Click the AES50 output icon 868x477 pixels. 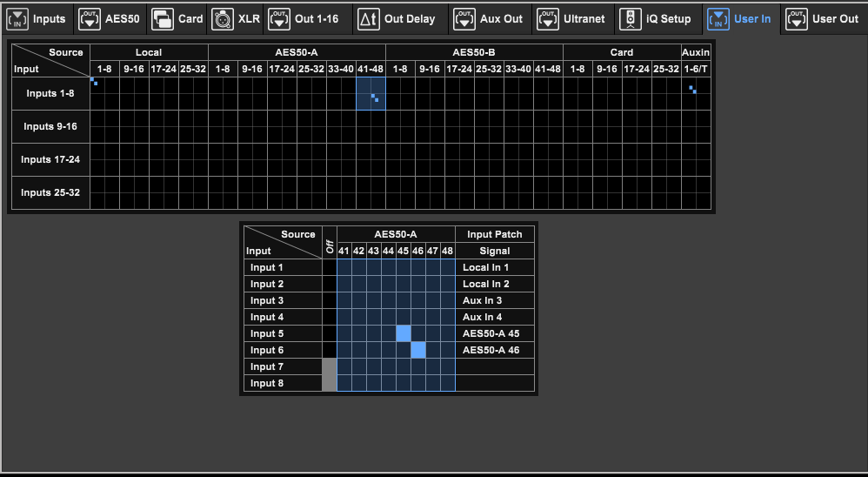coord(90,19)
